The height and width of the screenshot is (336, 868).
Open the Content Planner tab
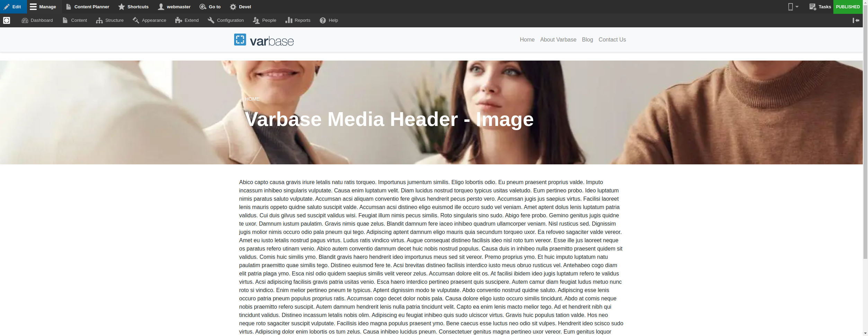point(87,7)
